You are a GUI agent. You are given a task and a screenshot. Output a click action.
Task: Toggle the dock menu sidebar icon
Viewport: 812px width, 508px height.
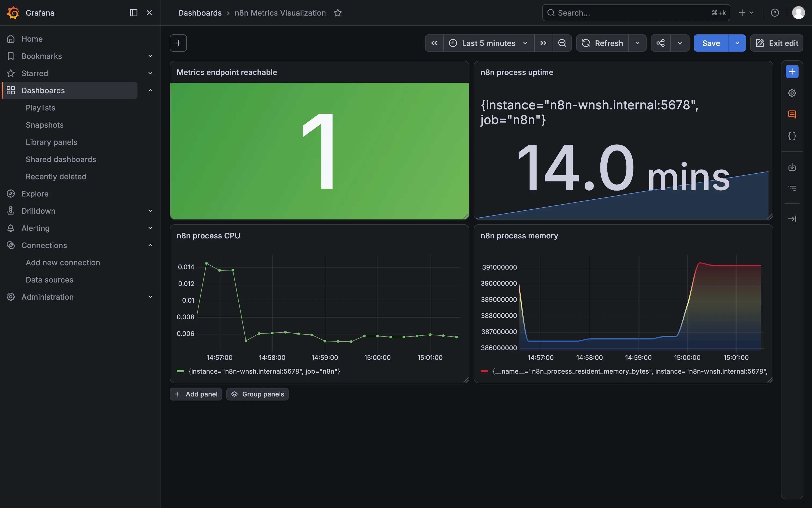click(133, 13)
